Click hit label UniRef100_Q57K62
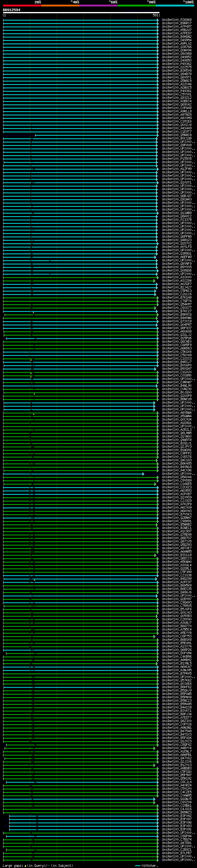Image resolution: width=197 pixels, height=868 pixels. coord(177,680)
